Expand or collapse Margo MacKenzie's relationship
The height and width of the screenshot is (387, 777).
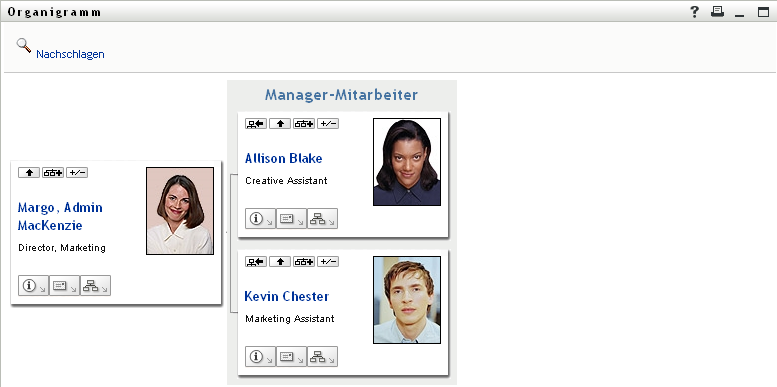point(77,172)
